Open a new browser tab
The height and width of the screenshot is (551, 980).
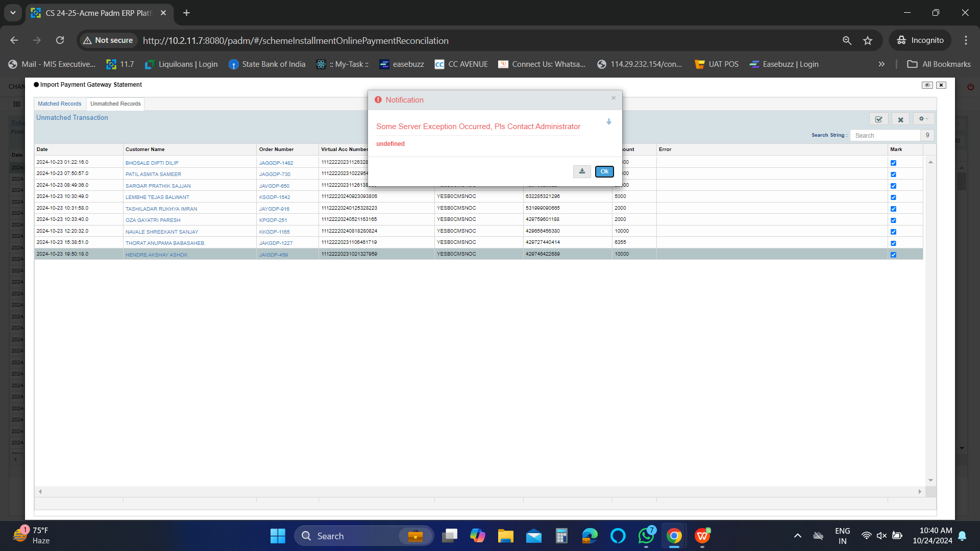coord(187,13)
